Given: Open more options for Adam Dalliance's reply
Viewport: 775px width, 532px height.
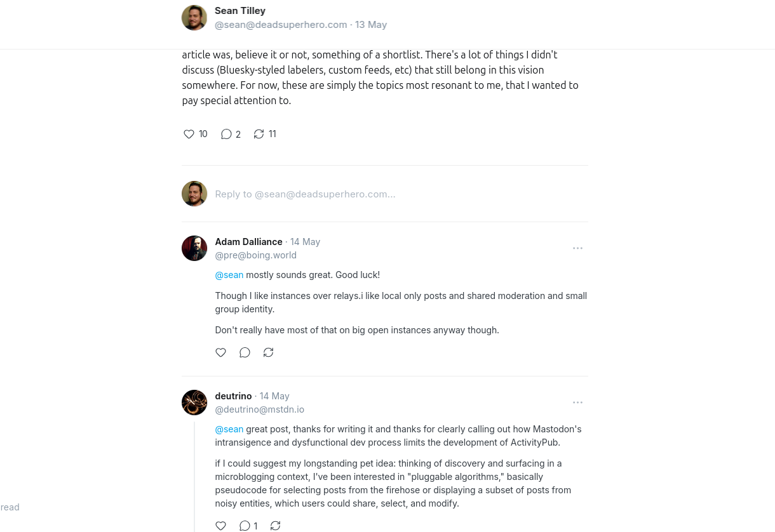Looking at the screenshot, I should click(x=577, y=248).
